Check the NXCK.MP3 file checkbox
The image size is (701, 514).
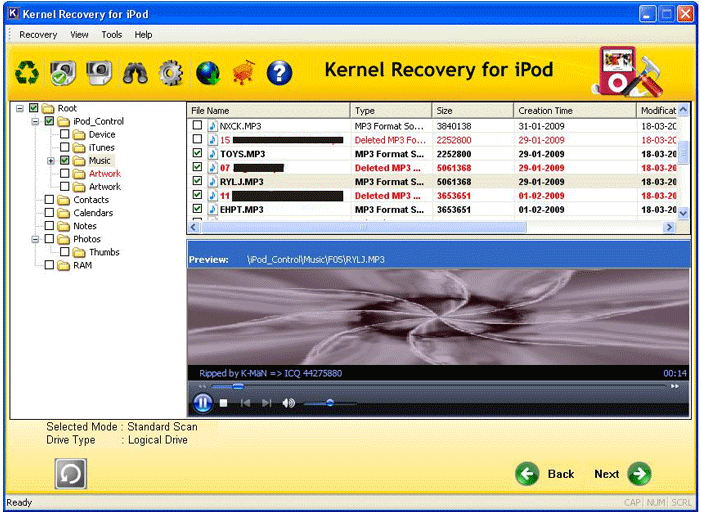point(197,125)
